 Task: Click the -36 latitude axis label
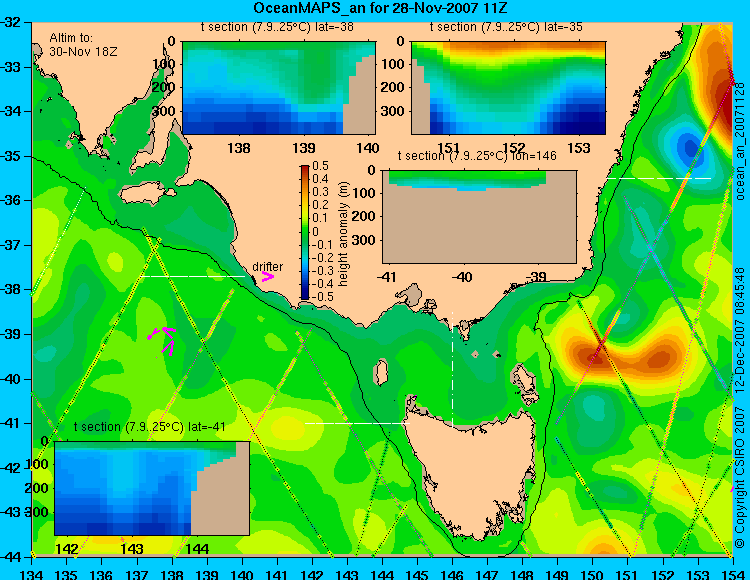coord(11,200)
